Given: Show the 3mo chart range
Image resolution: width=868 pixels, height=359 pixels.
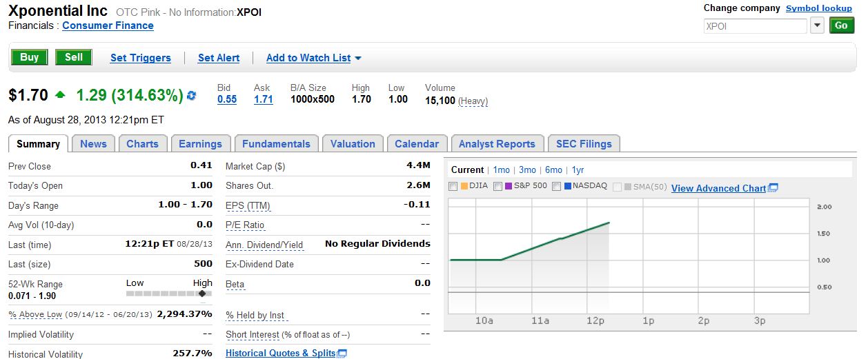Looking at the screenshot, I should 527,170.
